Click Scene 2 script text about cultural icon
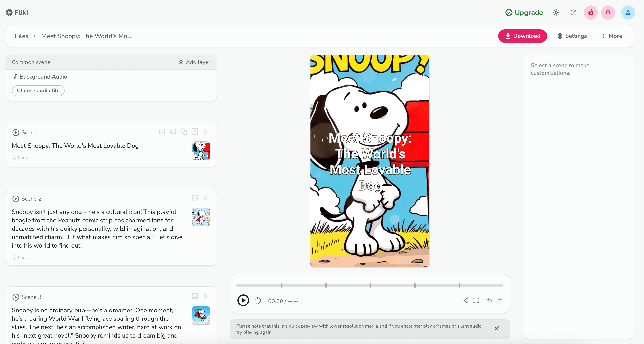This screenshot has height=344, width=644. [x=97, y=229]
